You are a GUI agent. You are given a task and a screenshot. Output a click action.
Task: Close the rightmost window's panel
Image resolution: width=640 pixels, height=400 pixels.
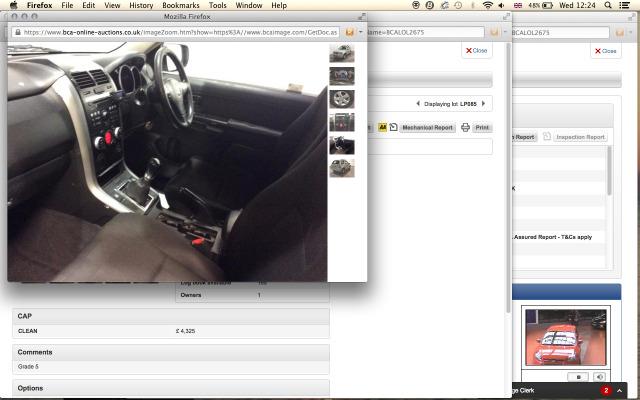click(606, 51)
